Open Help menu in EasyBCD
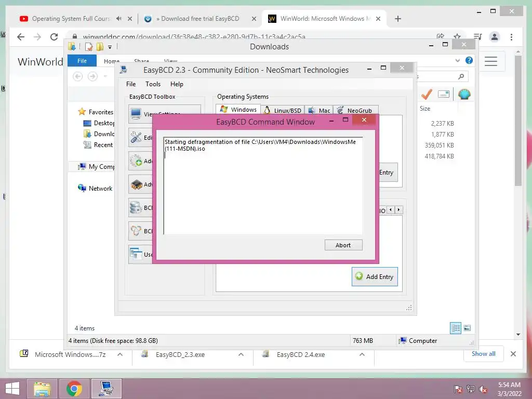Screen dimensions: 532x399 click(x=177, y=84)
